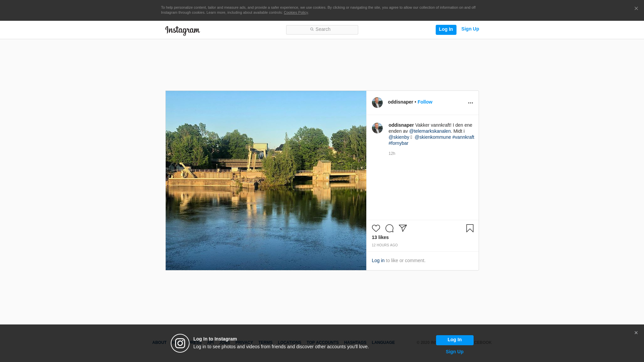644x362 pixels.
Task: Open the hydropower photo thumbnail
Action: pos(266,180)
